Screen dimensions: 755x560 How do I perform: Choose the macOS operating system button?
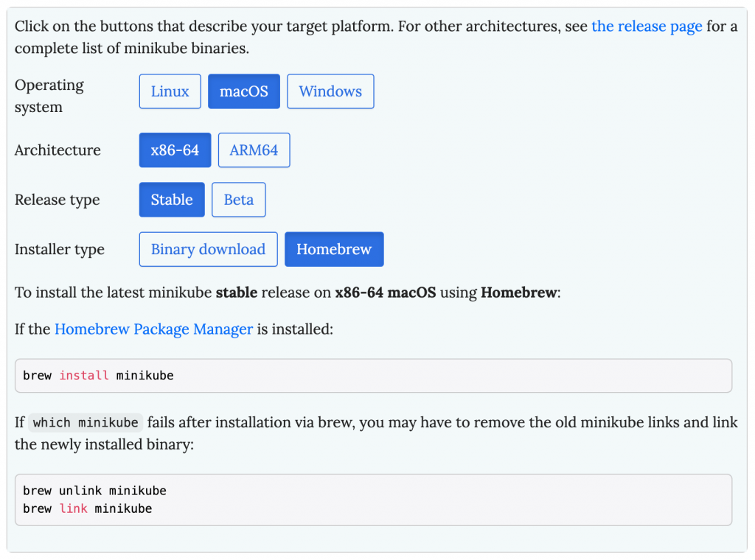(244, 91)
